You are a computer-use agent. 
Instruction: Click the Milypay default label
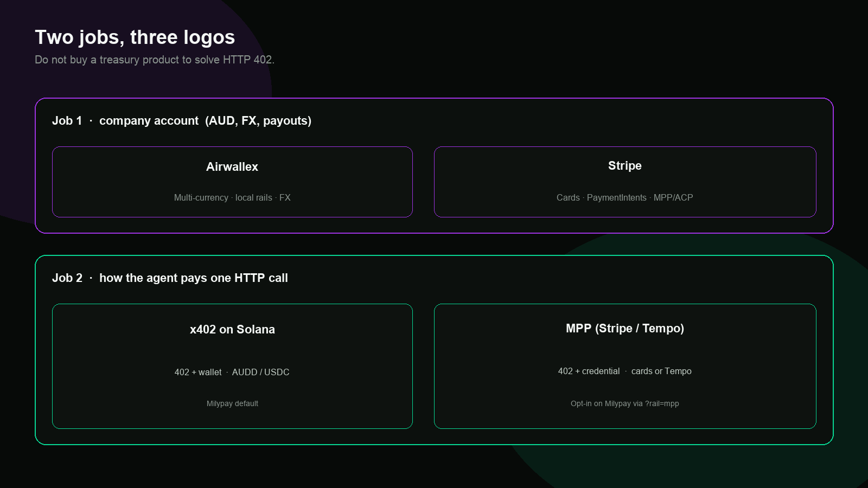tap(232, 403)
